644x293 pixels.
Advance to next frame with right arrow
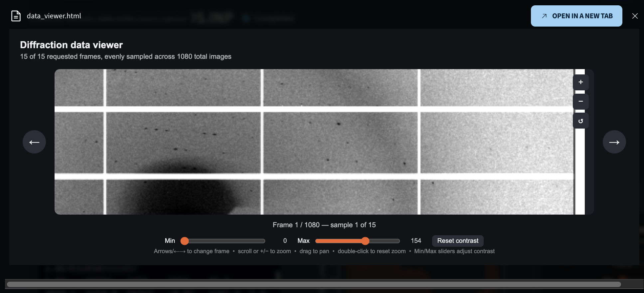[x=614, y=142]
